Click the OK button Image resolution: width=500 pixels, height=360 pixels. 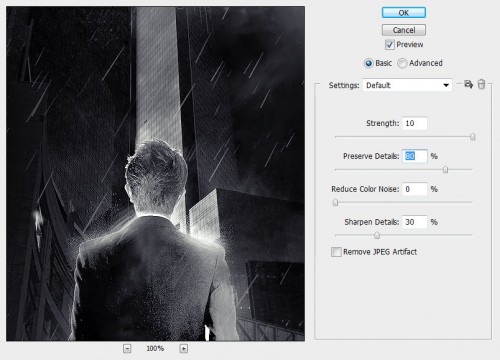click(404, 13)
